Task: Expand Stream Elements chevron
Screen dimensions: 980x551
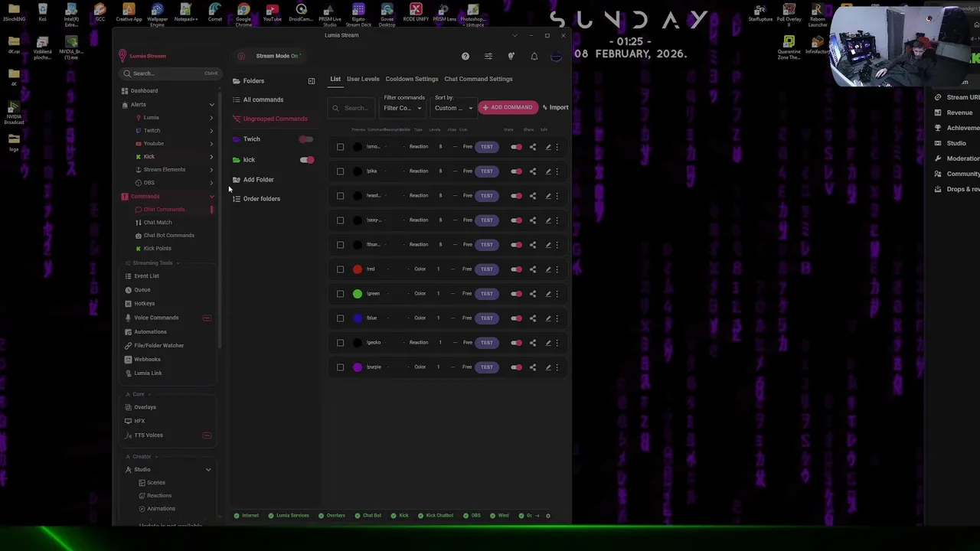Action: tap(211, 170)
